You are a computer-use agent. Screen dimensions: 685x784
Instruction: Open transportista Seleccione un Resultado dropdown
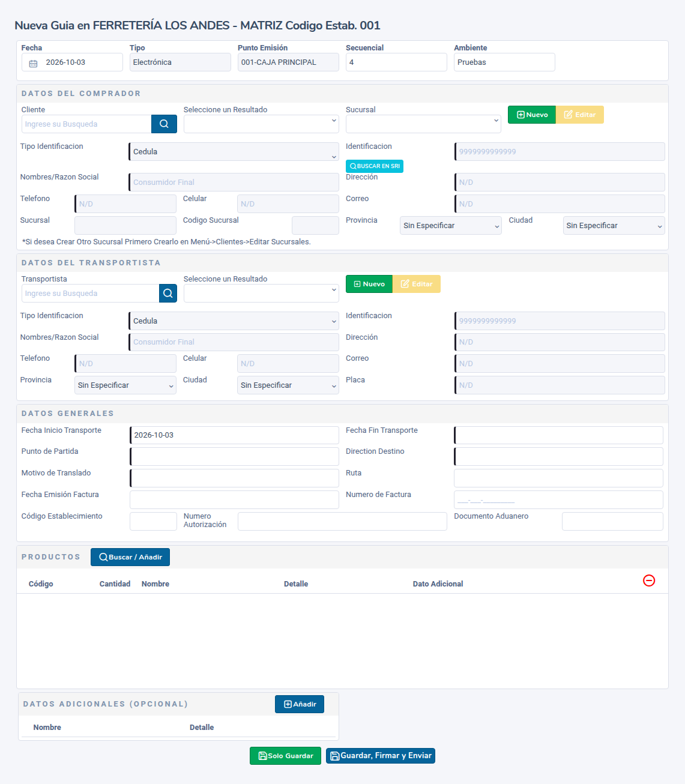pos(261,294)
